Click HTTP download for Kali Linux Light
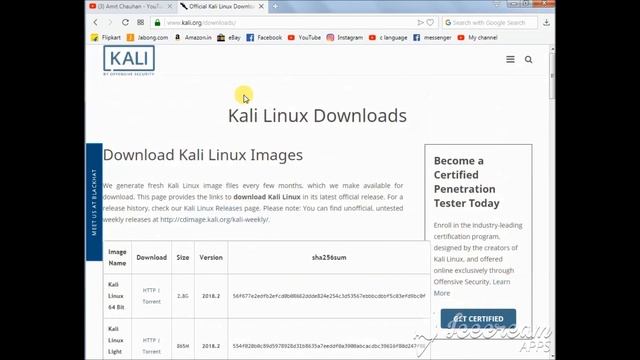This screenshot has height=360, width=640. click(x=150, y=340)
